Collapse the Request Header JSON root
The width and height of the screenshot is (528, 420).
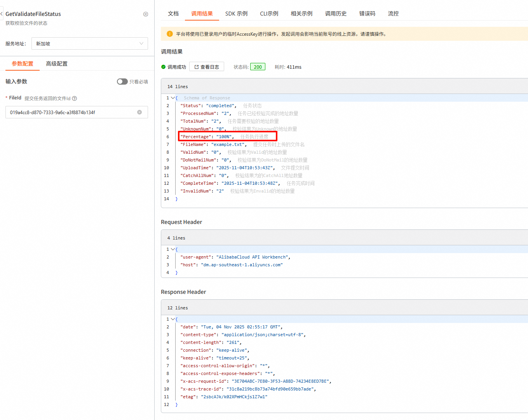[173, 249]
